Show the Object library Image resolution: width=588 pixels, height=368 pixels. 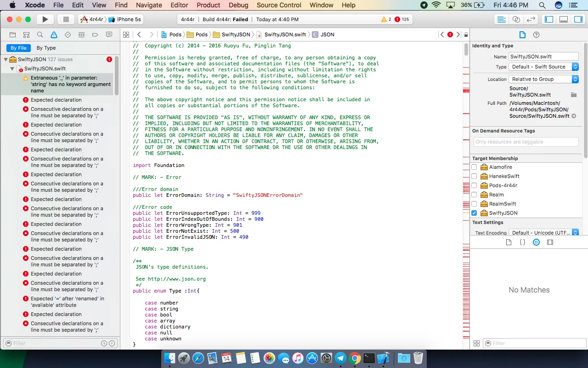(x=536, y=242)
